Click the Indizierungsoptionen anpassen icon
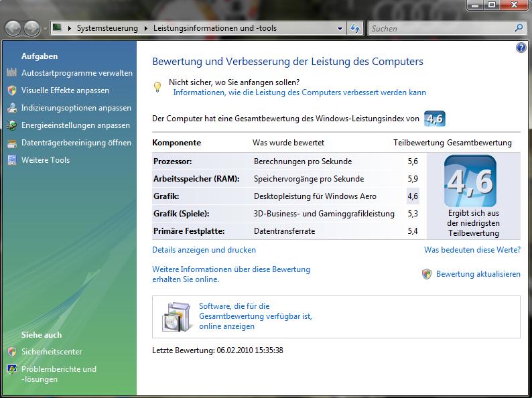The image size is (532, 398). pyautogui.click(x=12, y=108)
